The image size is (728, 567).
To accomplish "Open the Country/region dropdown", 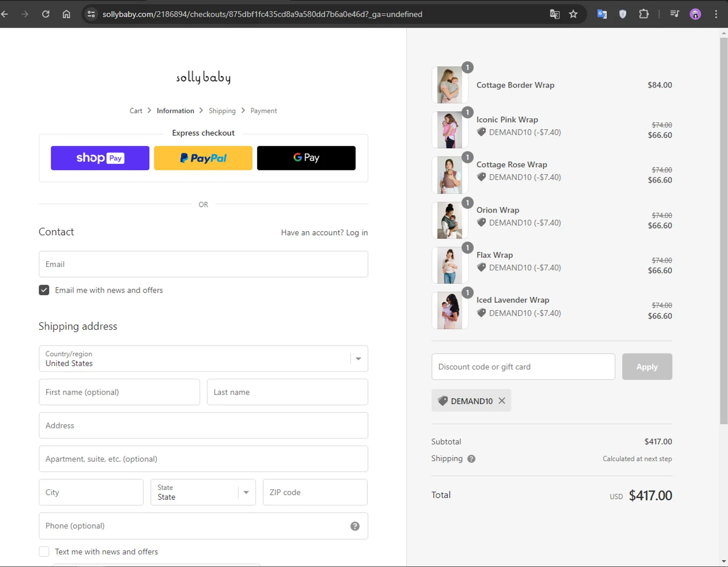I will (203, 359).
